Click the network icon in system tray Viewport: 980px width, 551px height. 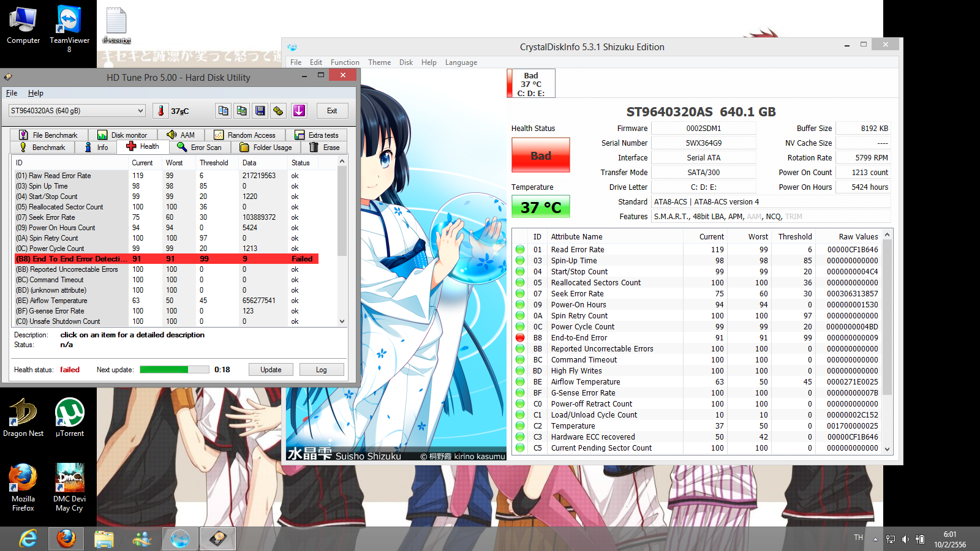pos(891,539)
